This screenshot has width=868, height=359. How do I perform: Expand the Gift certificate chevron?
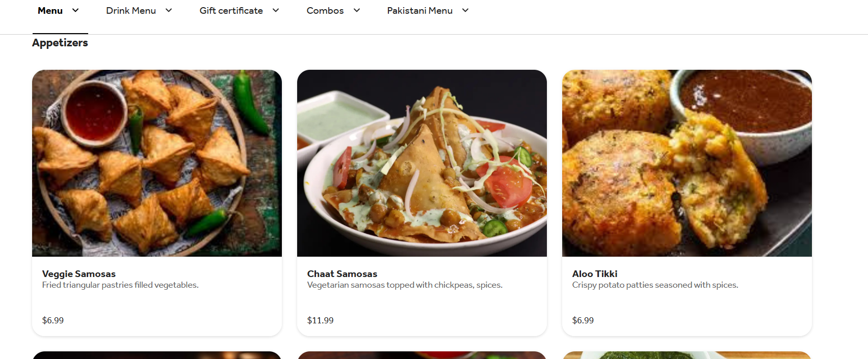[x=275, y=10]
